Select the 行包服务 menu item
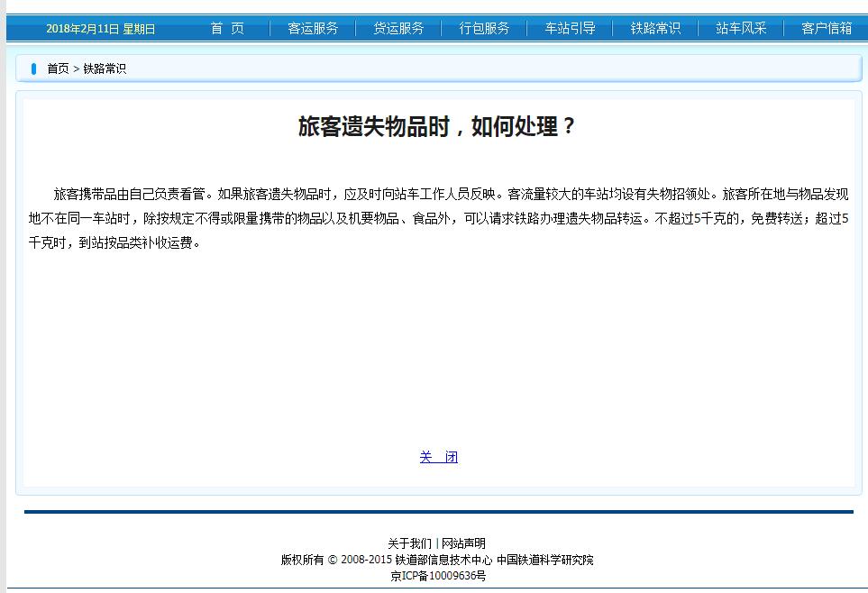This screenshot has width=868, height=593. [x=484, y=28]
